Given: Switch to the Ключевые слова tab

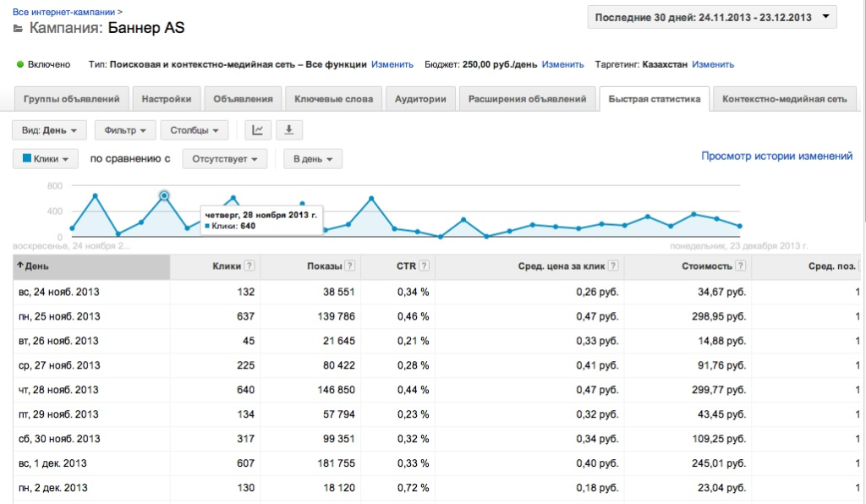Looking at the screenshot, I should tap(333, 99).
